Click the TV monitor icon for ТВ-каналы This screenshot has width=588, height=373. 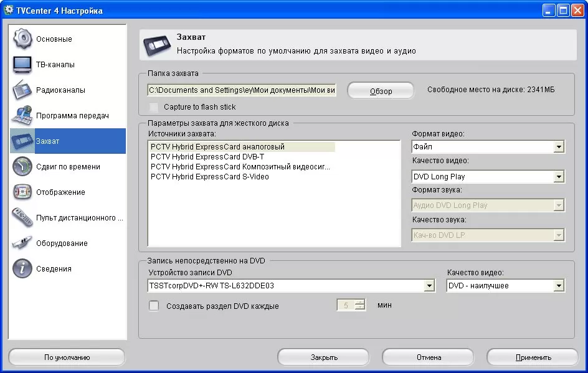point(22,64)
